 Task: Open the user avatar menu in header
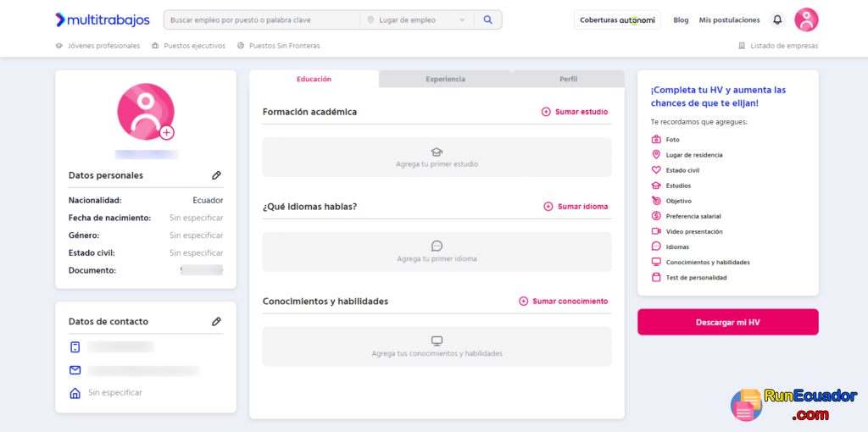click(x=806, y=20)
